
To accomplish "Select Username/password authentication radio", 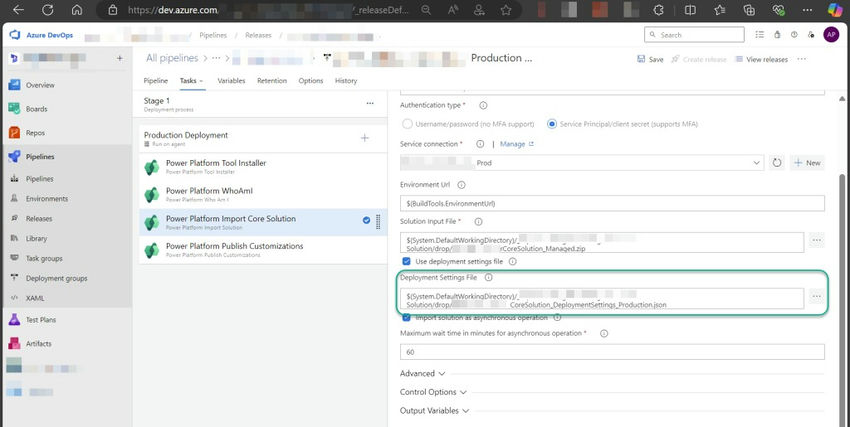I will tap(407, 124).
